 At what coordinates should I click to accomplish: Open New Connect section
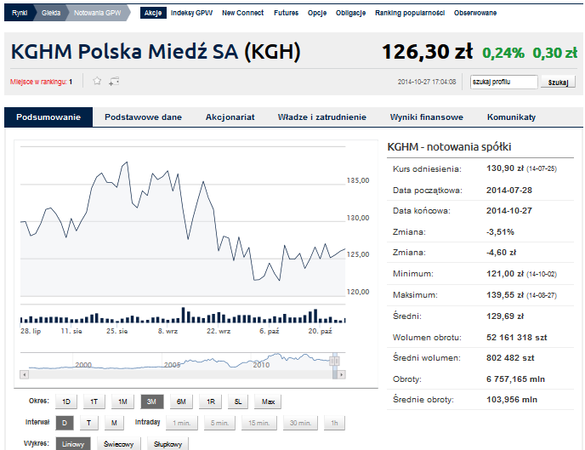coord(243,13)
